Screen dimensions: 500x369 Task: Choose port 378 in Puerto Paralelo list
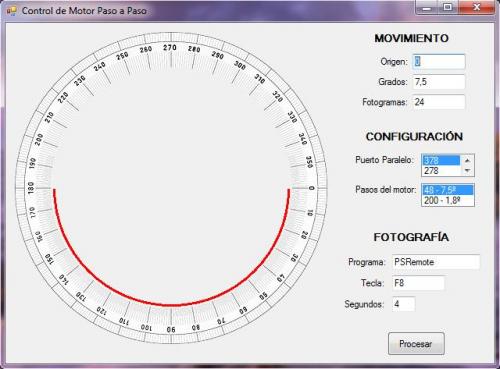(441, 160)
